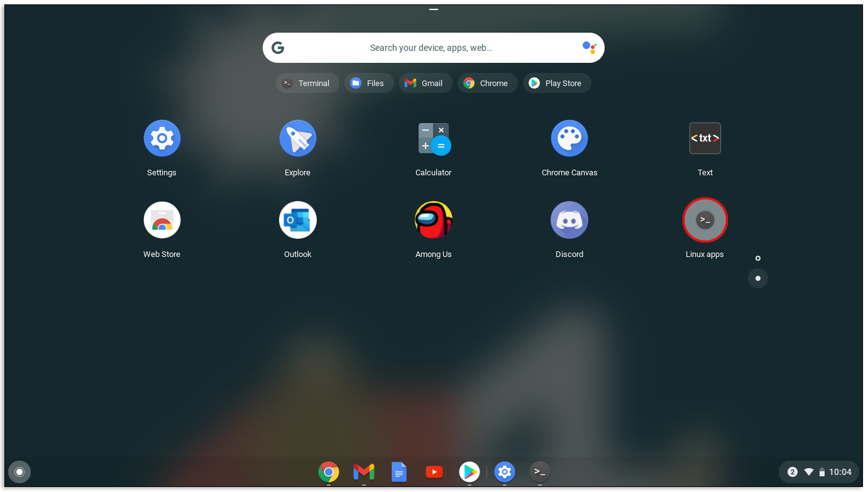The width and height of the screenshot is (868, 492).
Task: Open Chrome from the shelf
Action: point(329,471)
